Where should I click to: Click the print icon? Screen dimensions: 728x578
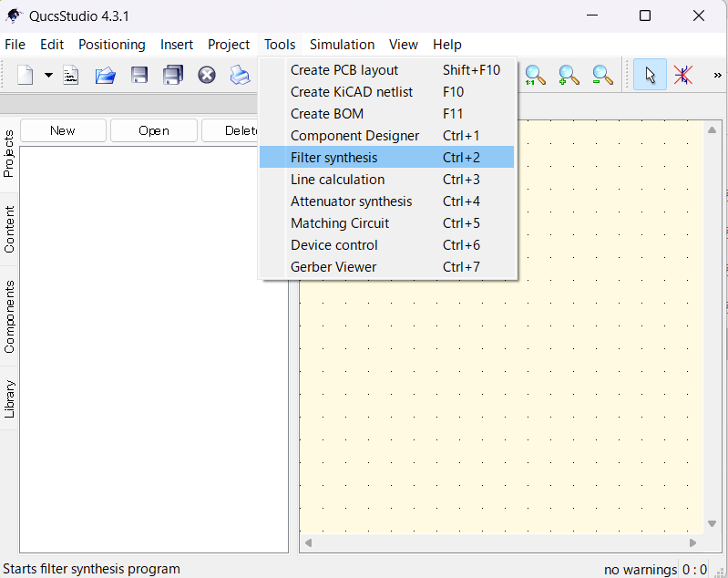tap(240, 75)
